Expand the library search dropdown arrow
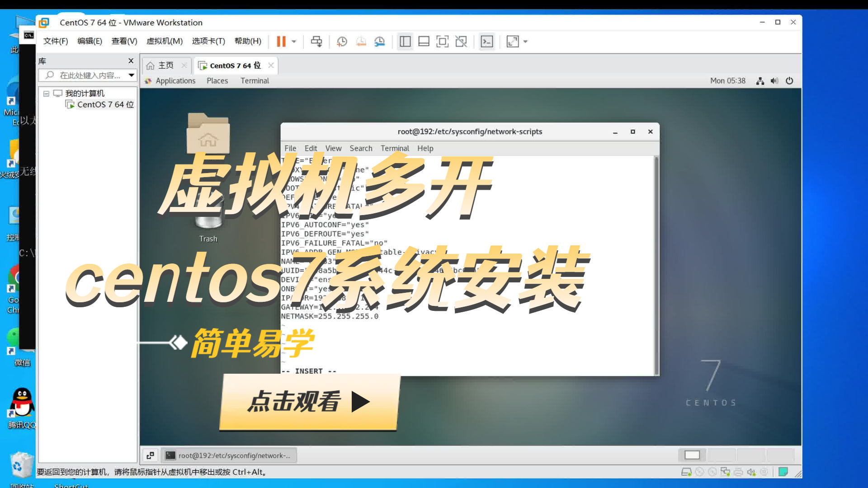Screen dimensions: 868x488 coord(131,75)
